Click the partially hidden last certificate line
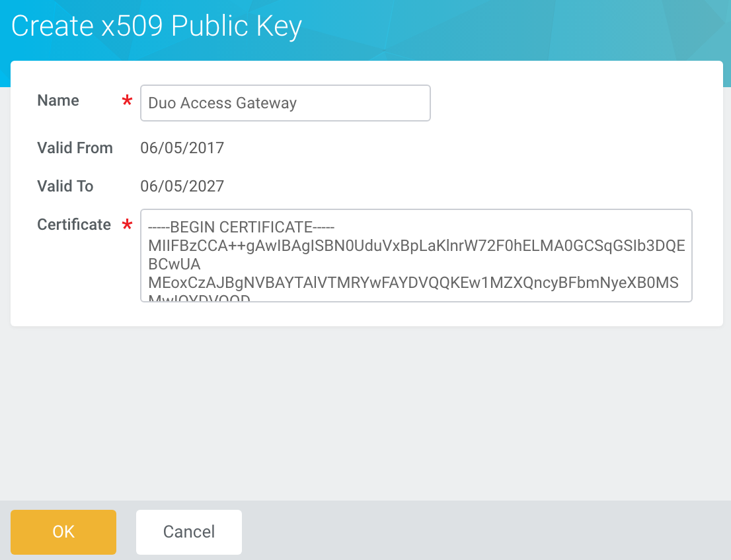 pos(200,298)
